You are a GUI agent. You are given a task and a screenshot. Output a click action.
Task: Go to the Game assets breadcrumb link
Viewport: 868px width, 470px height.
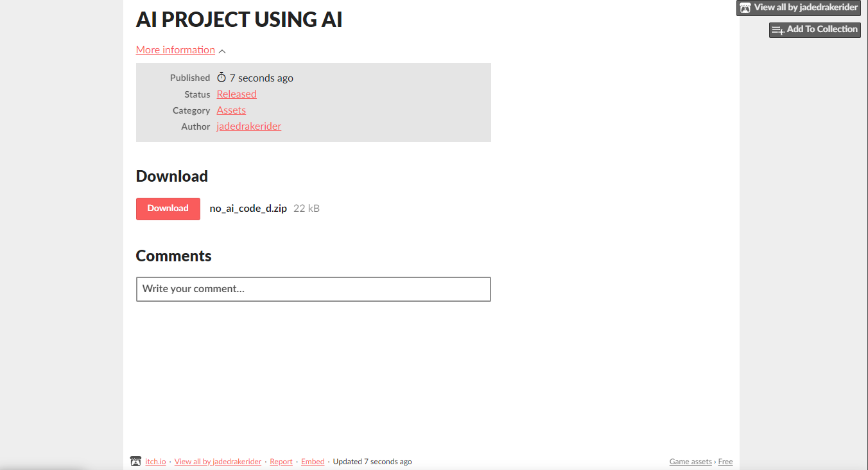click(690, 462)
